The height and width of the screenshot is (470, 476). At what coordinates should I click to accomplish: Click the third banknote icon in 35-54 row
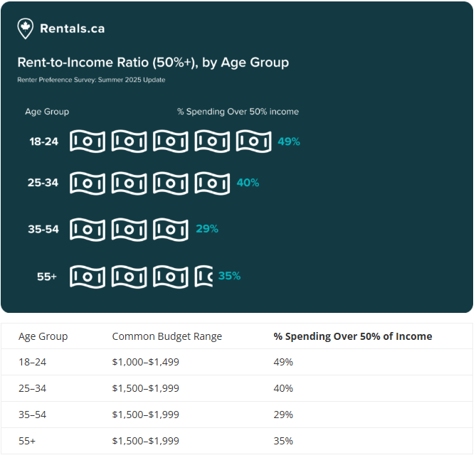[x=171, y=230]
